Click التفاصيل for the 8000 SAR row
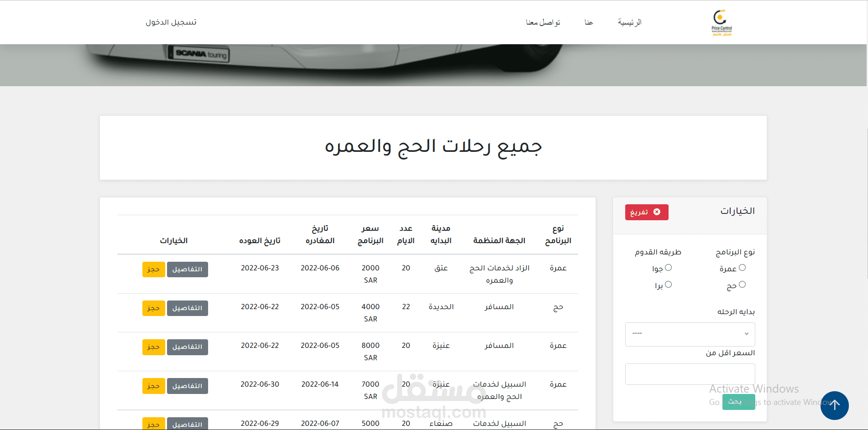Image resolution: width=868 pixels, height=430 pixels. point(188,347)
